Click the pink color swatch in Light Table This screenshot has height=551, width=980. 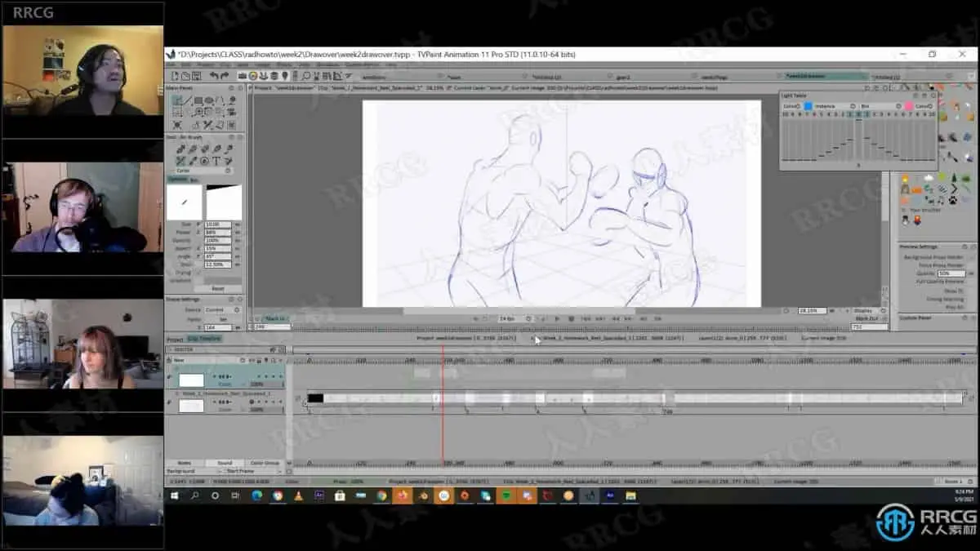tap(908, 106)
